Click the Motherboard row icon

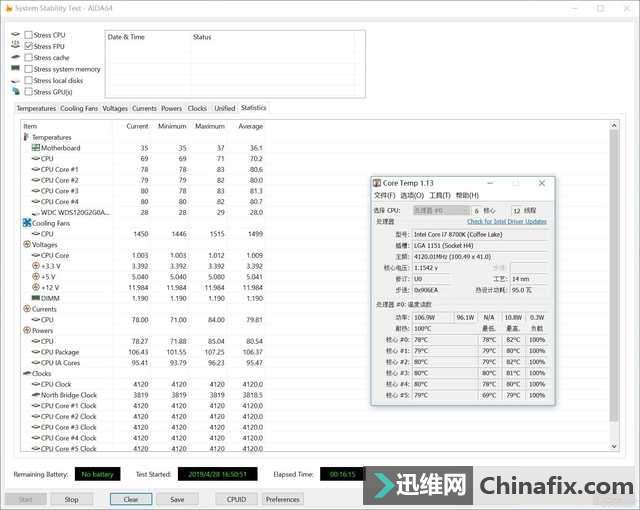pyautogui.click(x=36, y=148)
